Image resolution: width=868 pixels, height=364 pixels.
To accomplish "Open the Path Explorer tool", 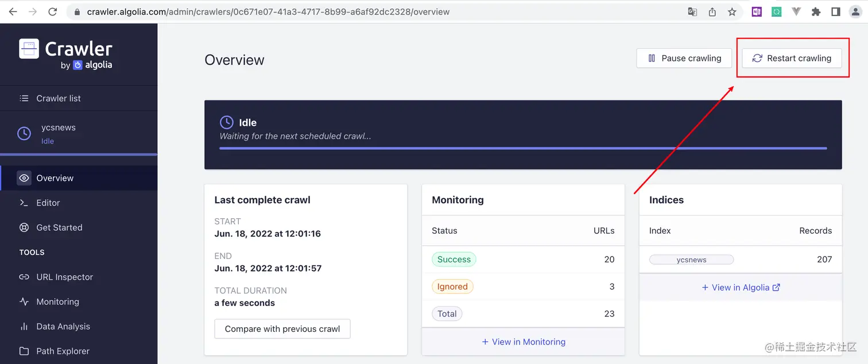I will (x=63, y=351).
